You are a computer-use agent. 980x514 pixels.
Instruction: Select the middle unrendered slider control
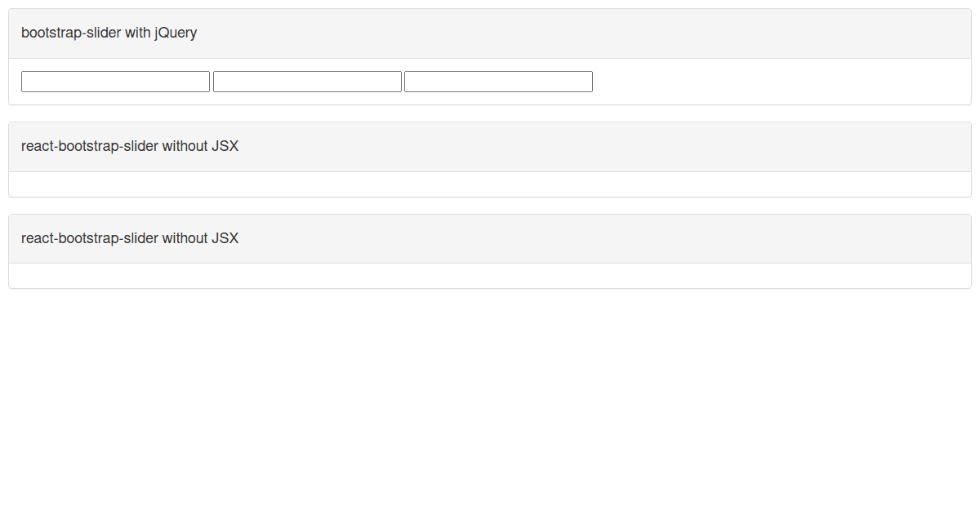point(307,81)
